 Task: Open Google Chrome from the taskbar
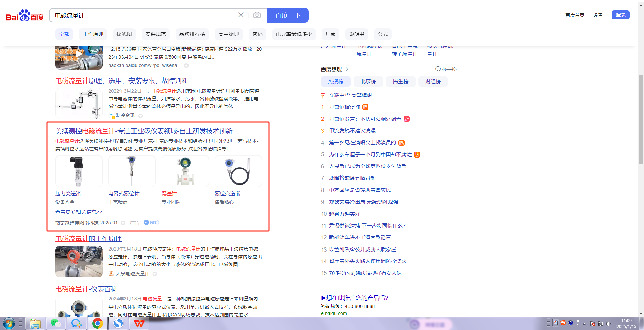(x=97, y=324)
